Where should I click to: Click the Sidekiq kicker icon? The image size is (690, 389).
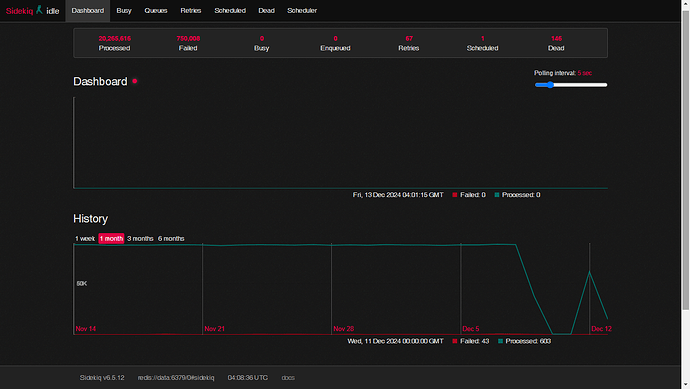39,10
